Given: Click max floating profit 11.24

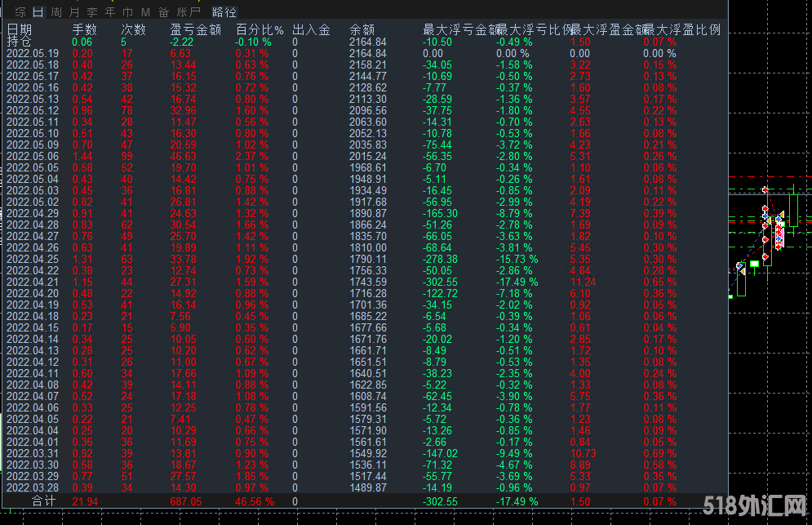Looking at the screenshot, I should pos(583,282).
